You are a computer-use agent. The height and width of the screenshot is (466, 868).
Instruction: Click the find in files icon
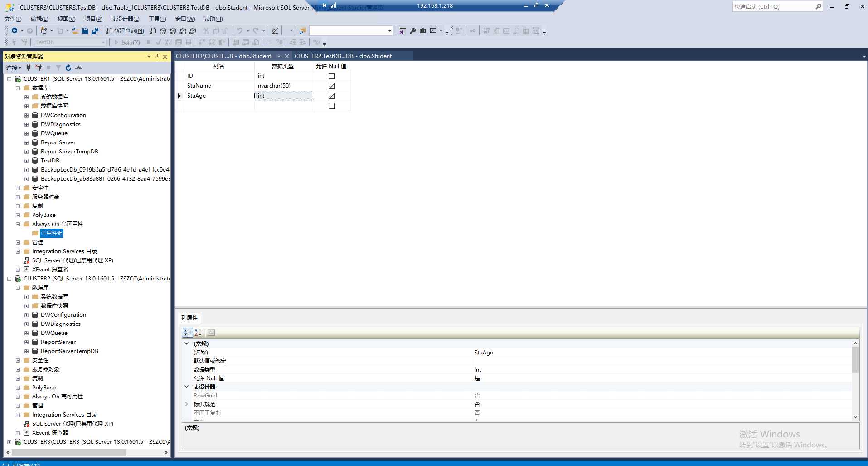click(x=303, y=31)
